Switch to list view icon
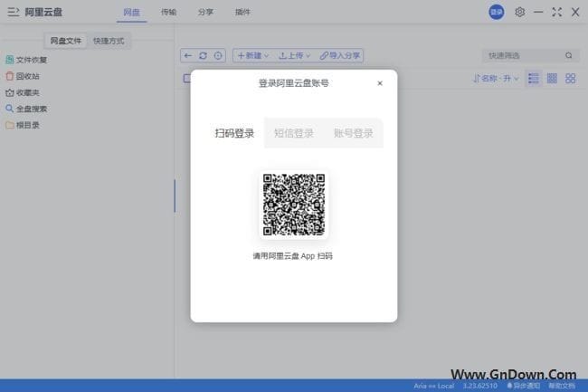The width and height of the screenshot is (588, 392). 533,79
